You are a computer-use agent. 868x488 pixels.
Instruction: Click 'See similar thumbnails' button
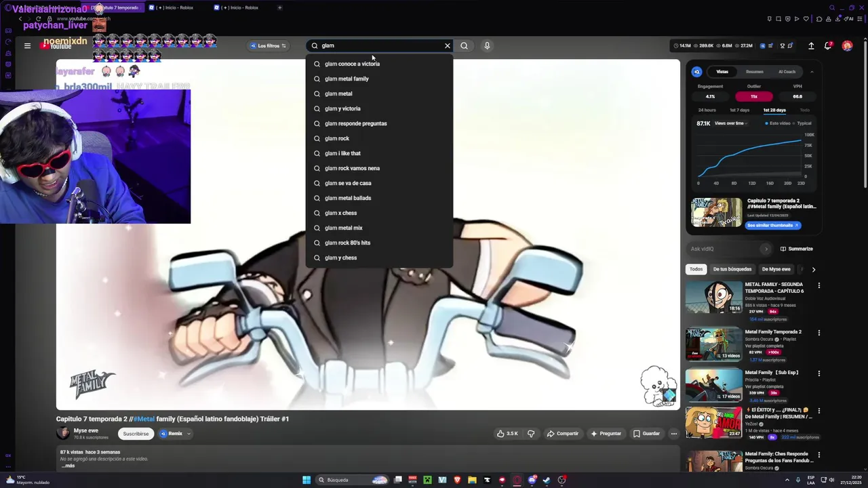pyautogui.click(x=773, y=225)
